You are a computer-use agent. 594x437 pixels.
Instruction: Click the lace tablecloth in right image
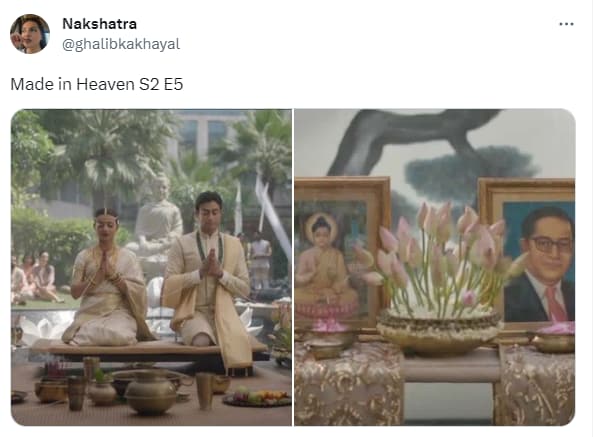point(349,384)
